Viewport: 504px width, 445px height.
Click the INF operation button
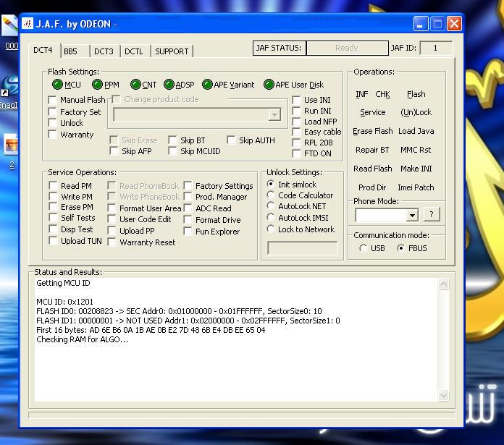[x=361, y=94]
